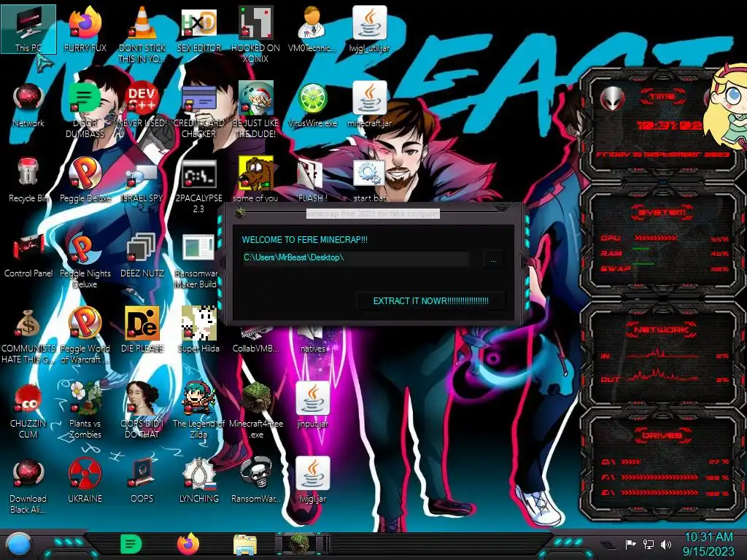Open the RansomWar... skull icon
The width and height of the screenshot is (747, 560).
tap(256, 481)
